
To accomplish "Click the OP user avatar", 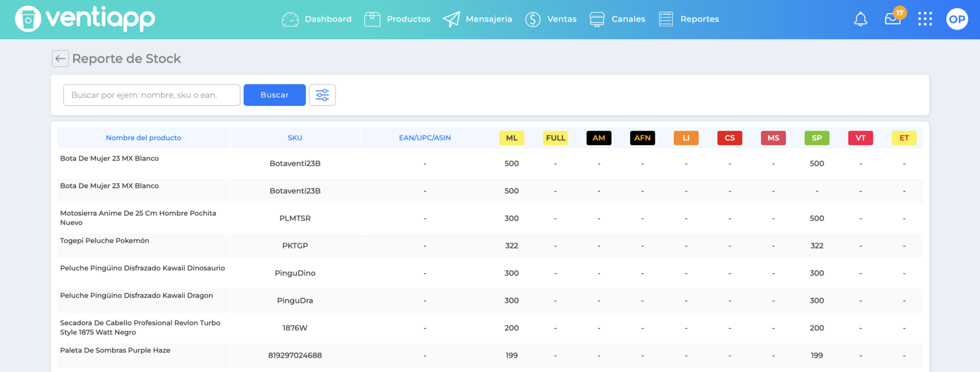I will [957, 19].
